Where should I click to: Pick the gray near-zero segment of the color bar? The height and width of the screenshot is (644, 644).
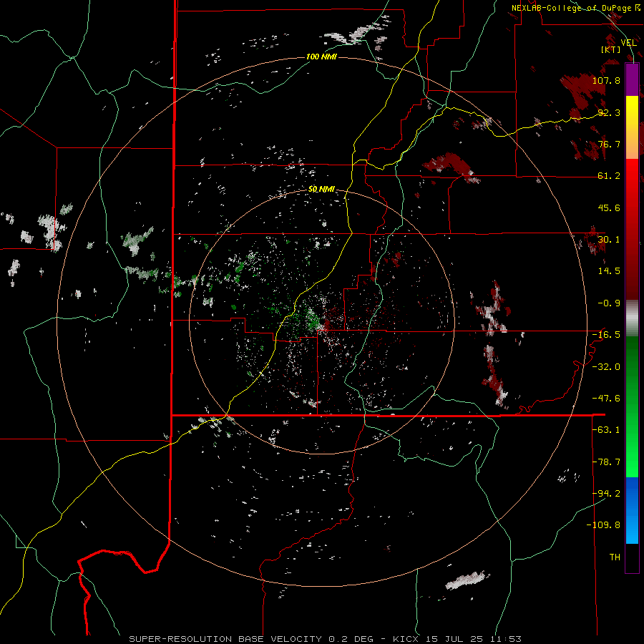pyautogui.click(x=632, y=318)
